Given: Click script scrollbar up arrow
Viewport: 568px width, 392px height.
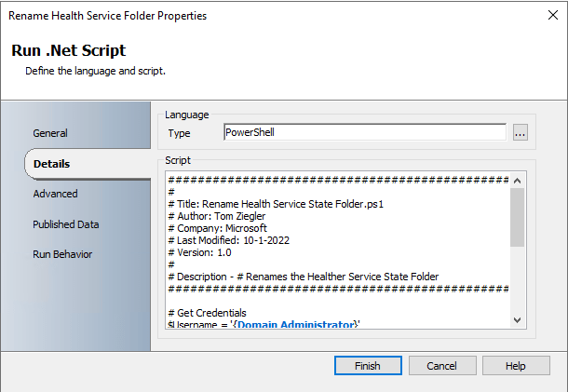Looking at the screenshot, I should 518,180.
